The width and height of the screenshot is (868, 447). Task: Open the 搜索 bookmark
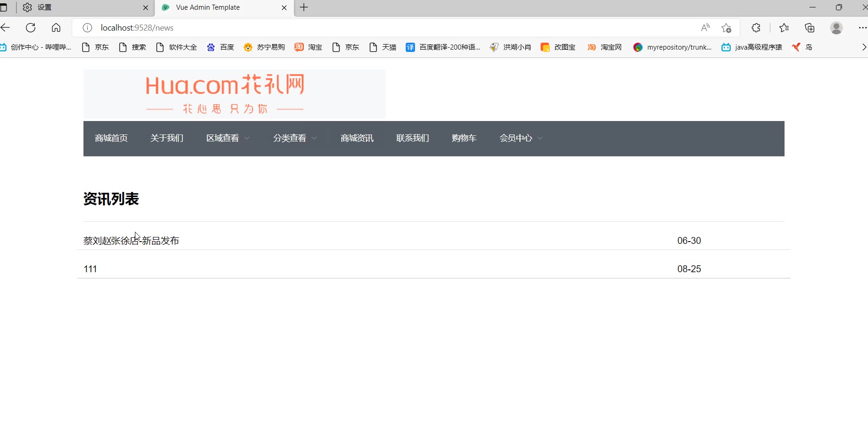(132, 47)
